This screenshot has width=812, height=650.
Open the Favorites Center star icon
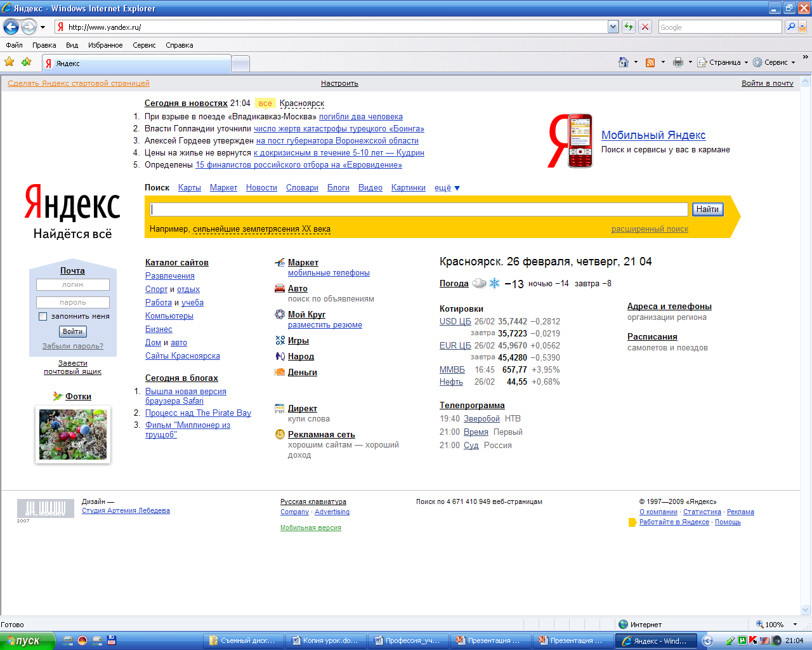(x=10, y=62)
